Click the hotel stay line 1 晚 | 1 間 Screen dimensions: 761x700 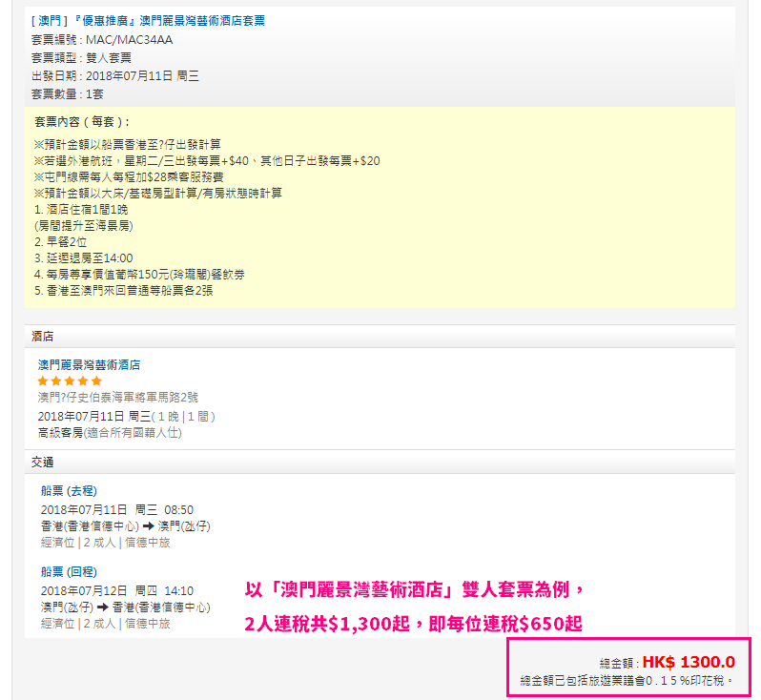(x=126, y=417)
